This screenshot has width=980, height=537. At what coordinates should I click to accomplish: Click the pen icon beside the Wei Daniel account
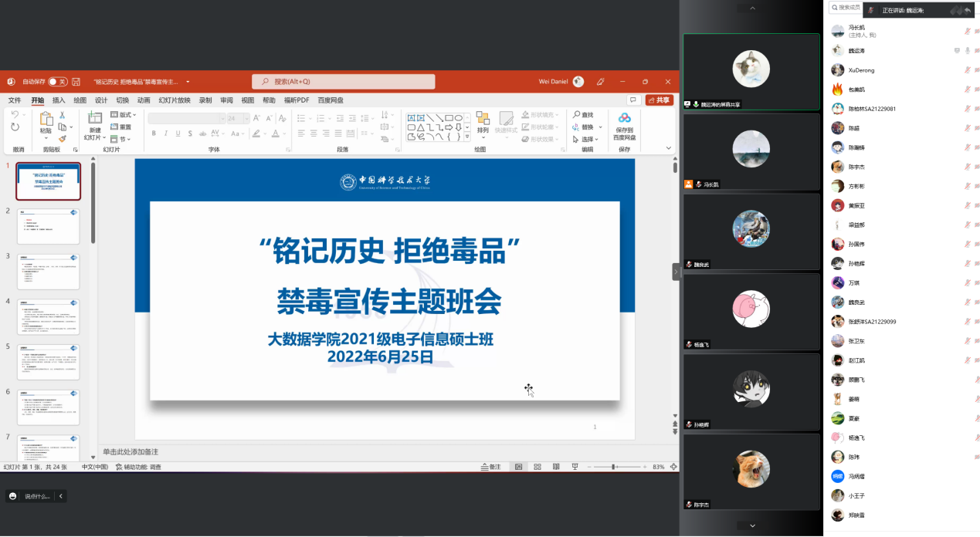(601, 82)
